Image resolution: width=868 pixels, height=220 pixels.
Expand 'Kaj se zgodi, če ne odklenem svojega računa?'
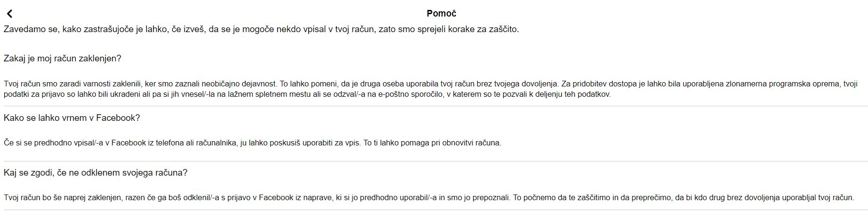coord(96,173)
